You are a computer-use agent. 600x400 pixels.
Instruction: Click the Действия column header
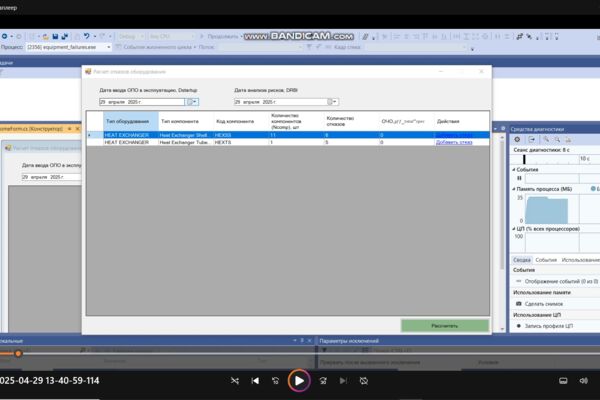click(461, 121)
